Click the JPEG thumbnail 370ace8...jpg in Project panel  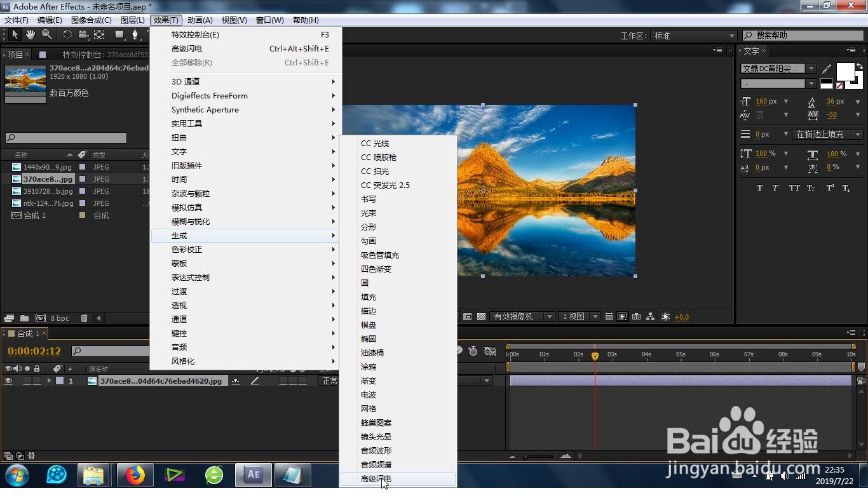coord(15,179)
